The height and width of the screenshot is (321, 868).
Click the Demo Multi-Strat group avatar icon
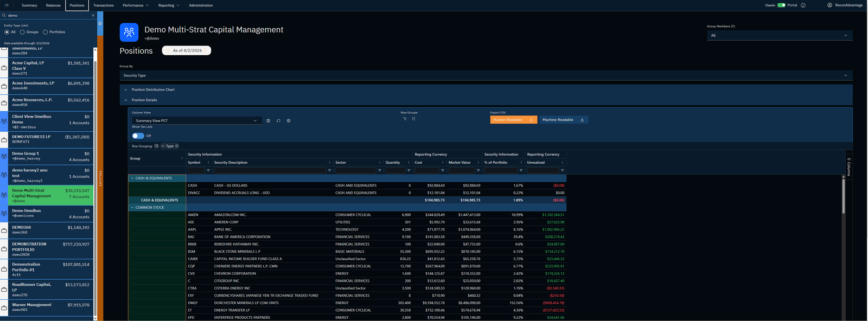[129, 33]
